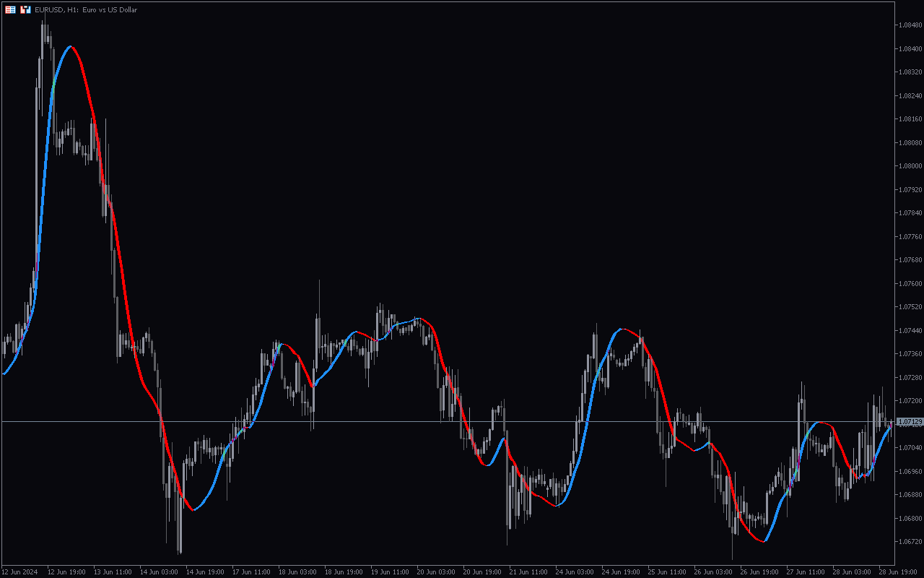This screenshot has width=924, height=578.
Task: Click price scale label 1.06960
Action: [910, 471]
